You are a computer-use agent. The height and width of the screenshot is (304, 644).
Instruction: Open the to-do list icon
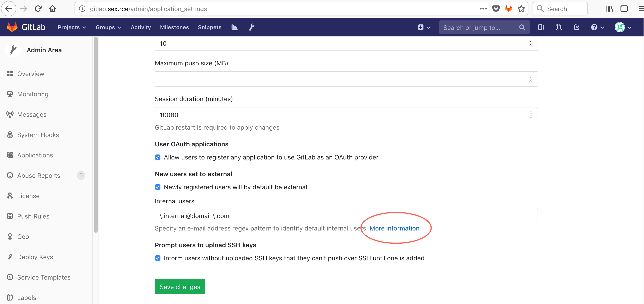576,27
